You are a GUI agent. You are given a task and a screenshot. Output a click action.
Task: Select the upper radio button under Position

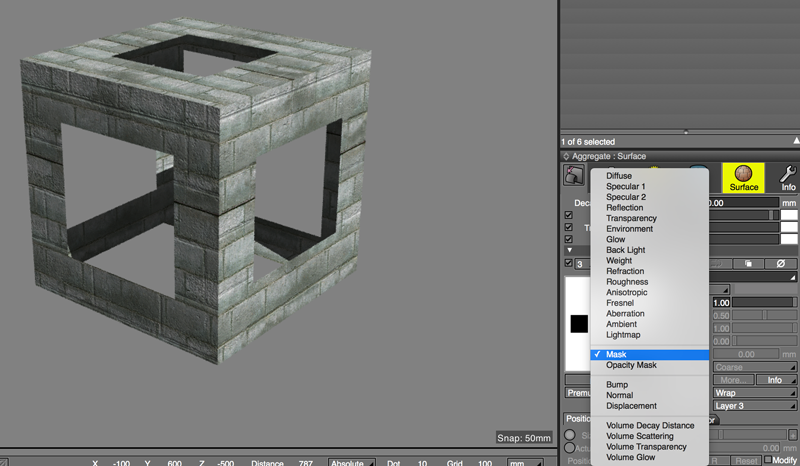569,435
